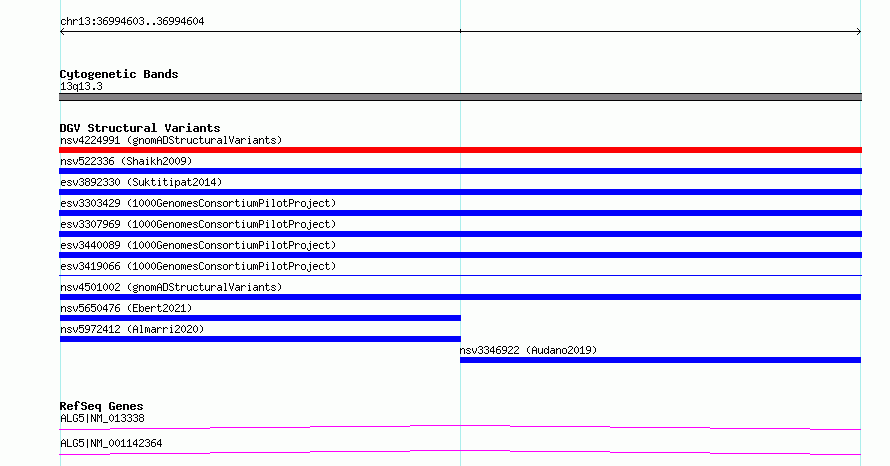This screenshot has height=466, width=890.
Task: Click the magenta line for ALG5|NM_013338
Action: click(460, 427)
